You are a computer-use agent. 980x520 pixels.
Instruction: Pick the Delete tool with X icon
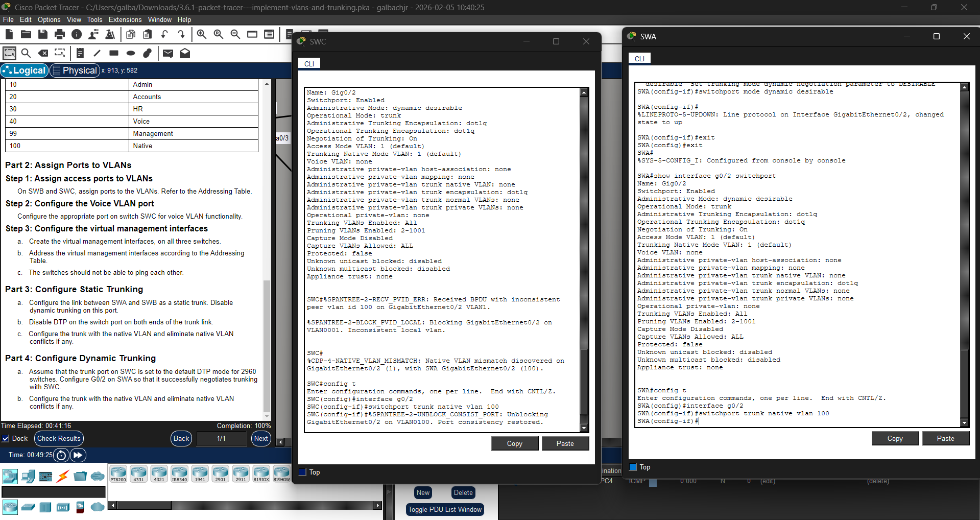43,53
